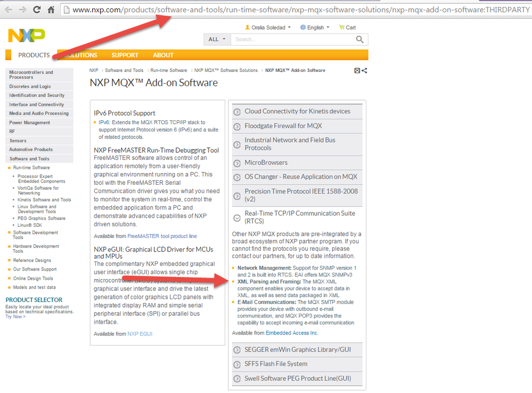
Task: Open PEG Graphics Software
Action: pyautogui.click(x=42, y=218)
